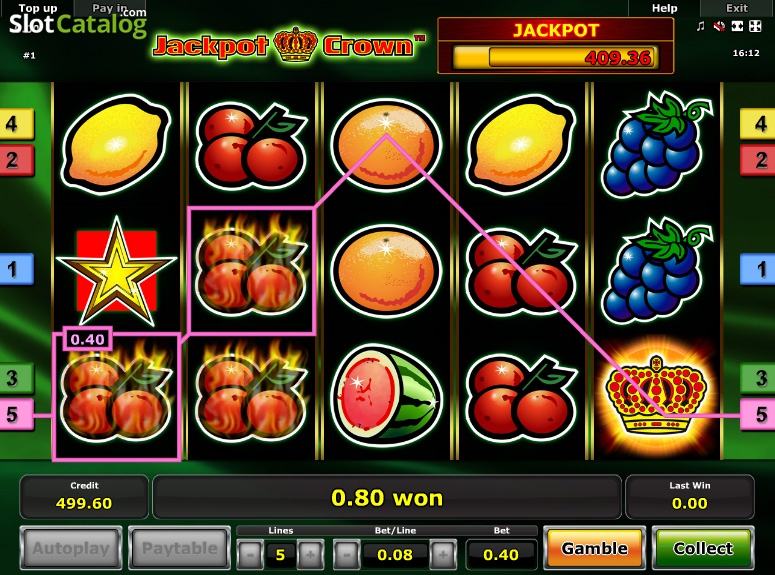The image size is (775, 575).
Task: Toggle fullscreen with the four-arrows icon
Action: point(755,26)
